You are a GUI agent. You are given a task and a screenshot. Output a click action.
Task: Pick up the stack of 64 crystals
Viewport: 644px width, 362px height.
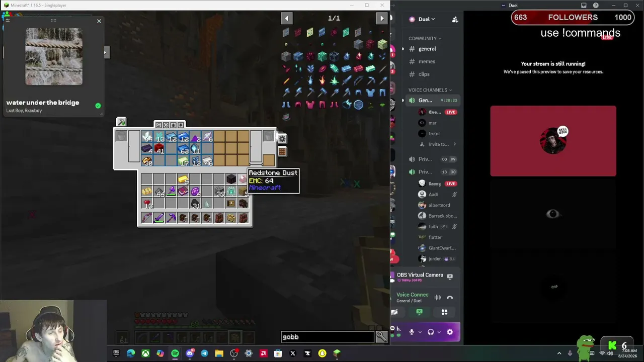[147, 137]
